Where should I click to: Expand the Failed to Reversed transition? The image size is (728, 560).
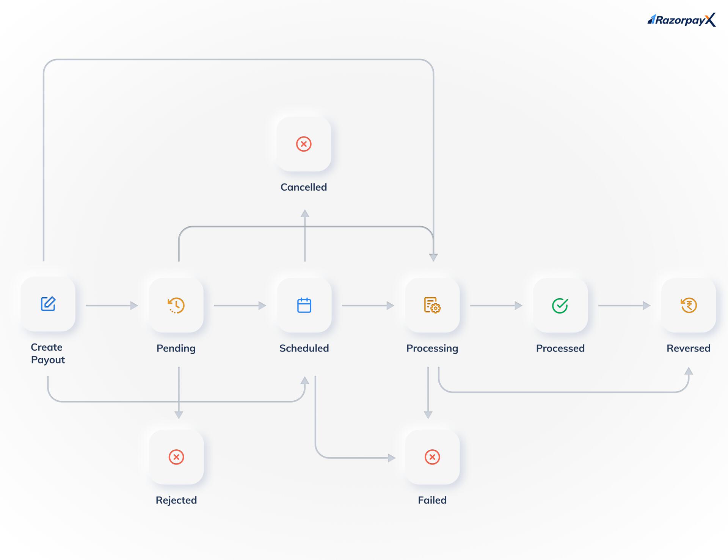click(565, 388)
